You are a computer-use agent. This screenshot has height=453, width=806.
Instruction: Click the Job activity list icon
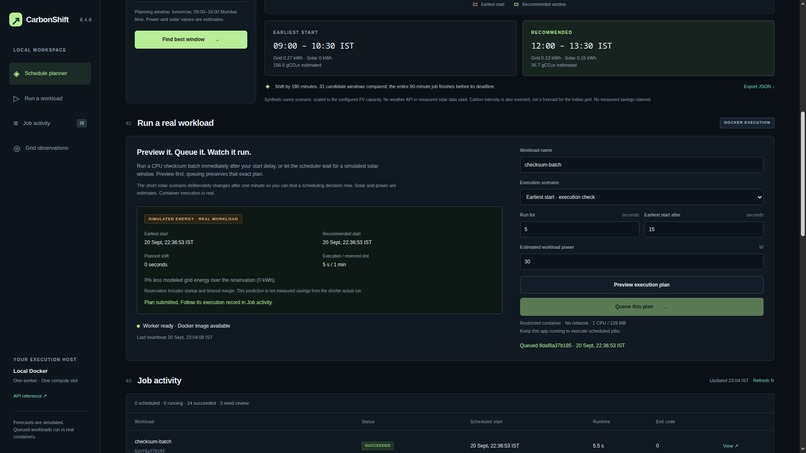[x=15, y=123]
